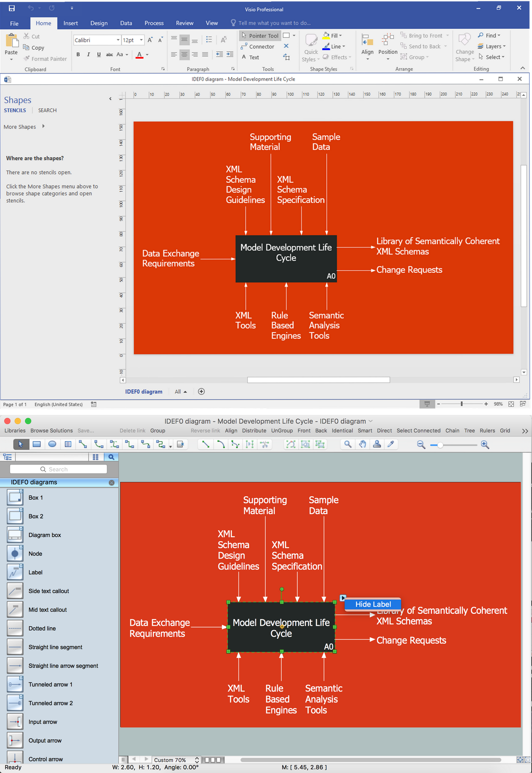Click Browse Solutions button
Image resolution: width=532 pixels, height=773 pixels.
coord(51,431)
